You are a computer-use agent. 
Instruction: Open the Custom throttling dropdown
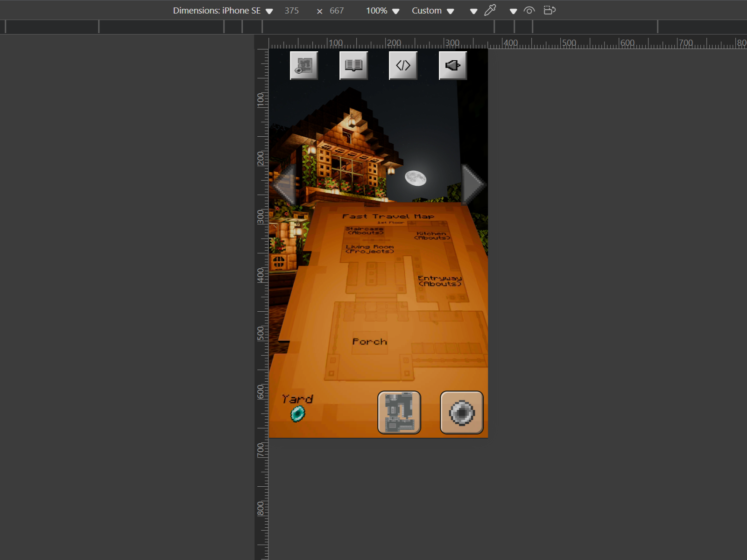tap(433, 11)
